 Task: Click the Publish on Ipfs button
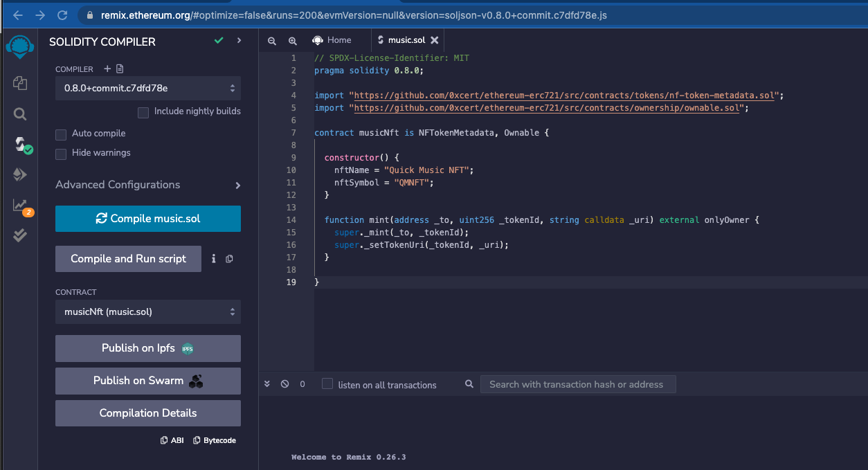pos(148,348)
